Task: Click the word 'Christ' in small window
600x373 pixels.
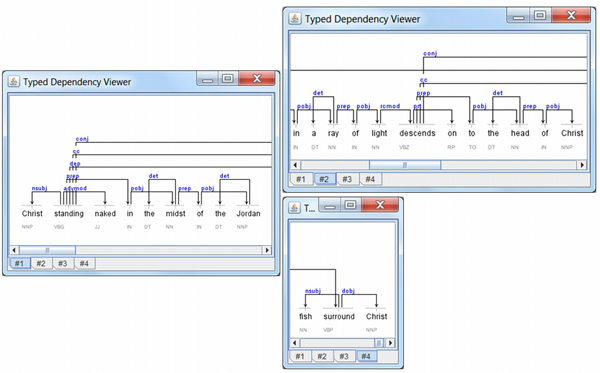Action: pyautogui.click(x=377, y=316)
